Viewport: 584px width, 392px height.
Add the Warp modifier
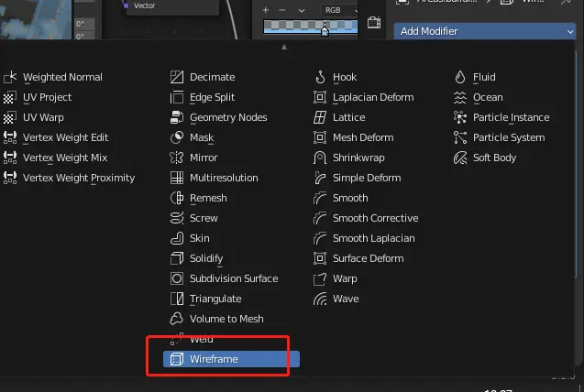click(345, 278)
